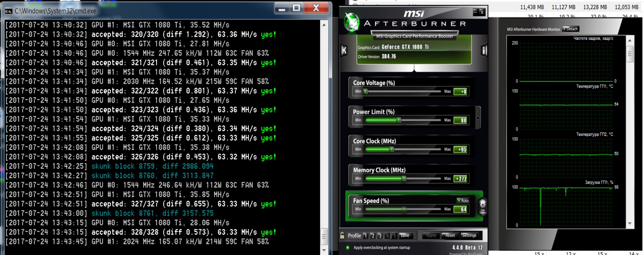The image size is (644, 255).
Task: Click the cmd window scrollbar thumb
Action: [x=324, y=237]
